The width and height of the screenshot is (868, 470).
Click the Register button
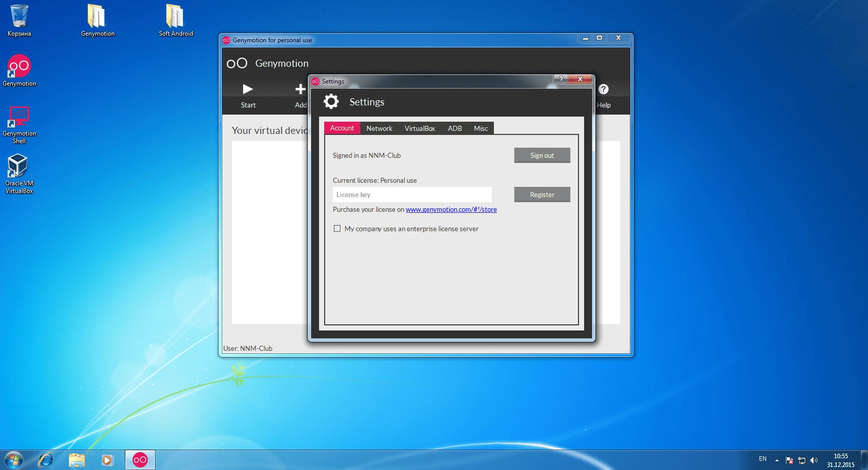click(x=542, y=195)
